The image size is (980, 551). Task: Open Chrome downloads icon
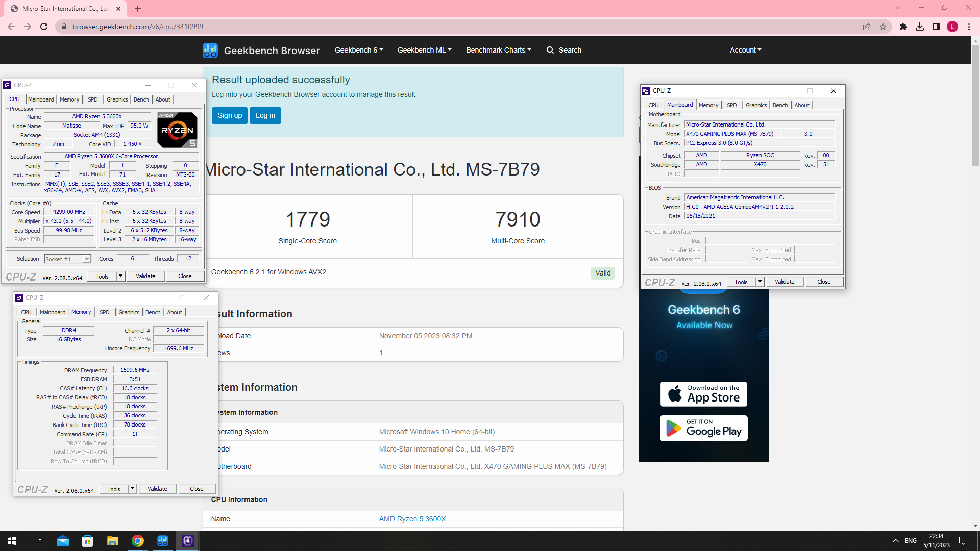(920, 27)
